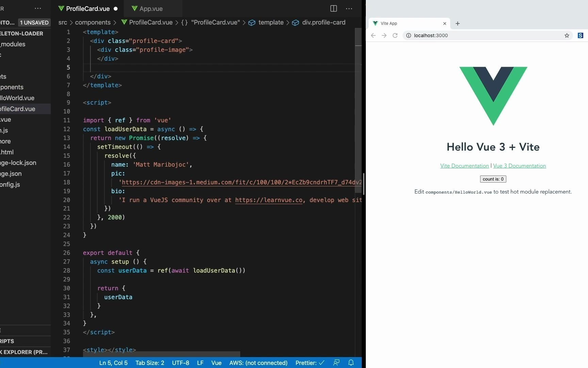Open a new browser tab
Screen dimensions: 588x368
(x=458, y=24)
